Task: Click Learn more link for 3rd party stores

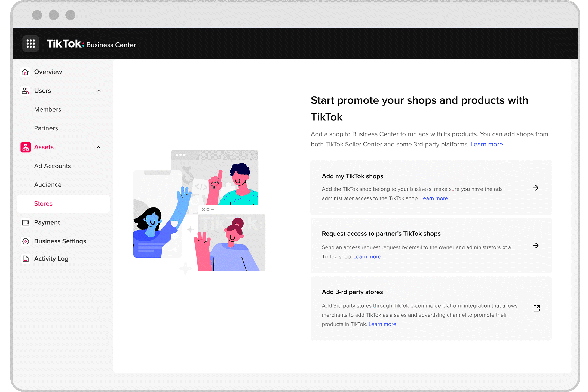Action: pyautogui.click(x=382, y=324)
